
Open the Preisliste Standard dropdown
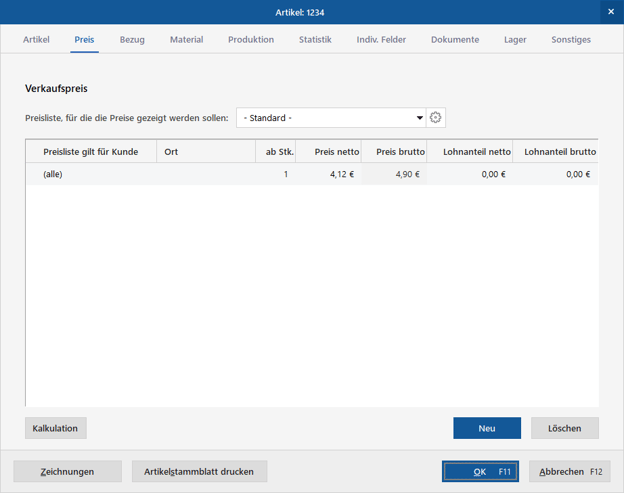tap(331, 118)
